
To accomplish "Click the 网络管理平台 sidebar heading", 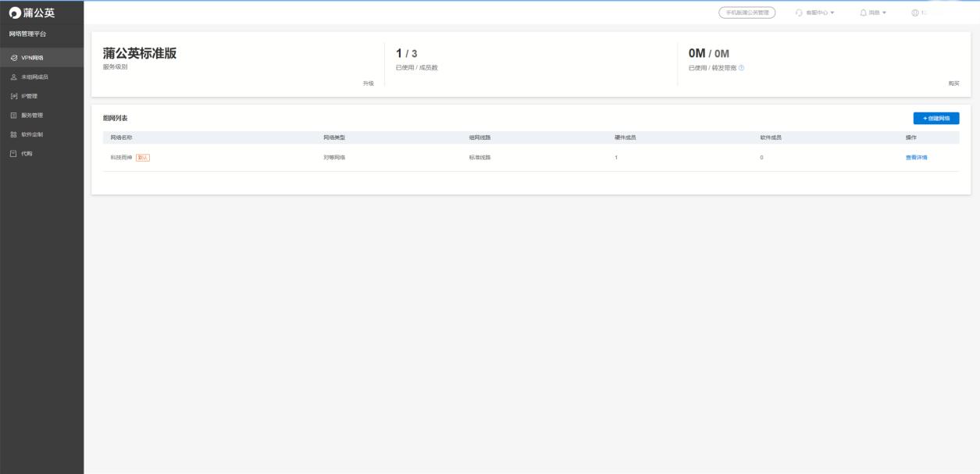I will tap(27, 34).
